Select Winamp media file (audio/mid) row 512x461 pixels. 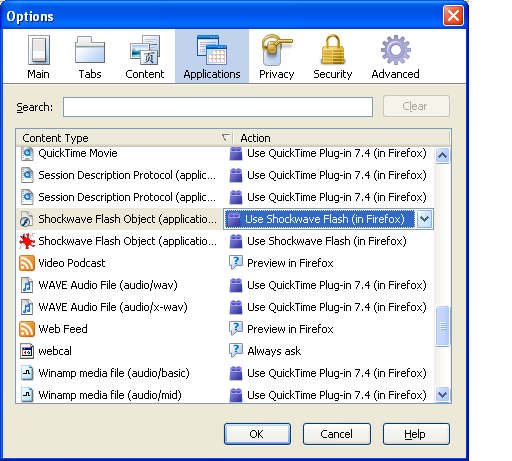tap(110, 395)
